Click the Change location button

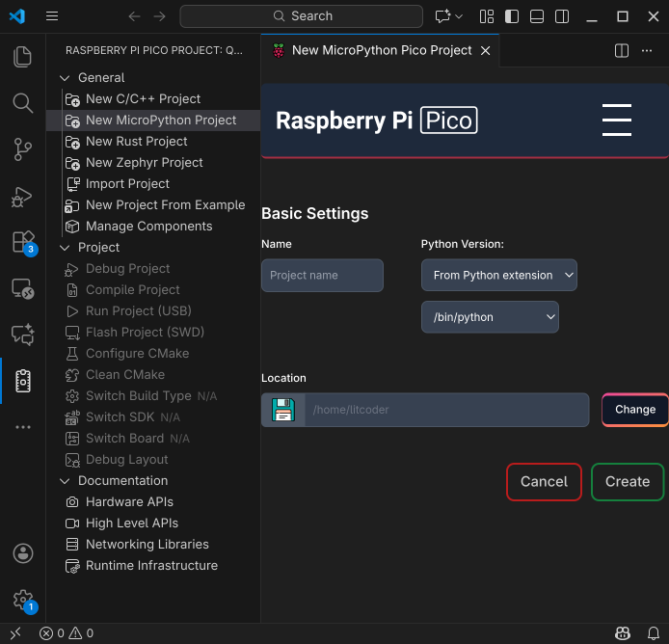634,410
